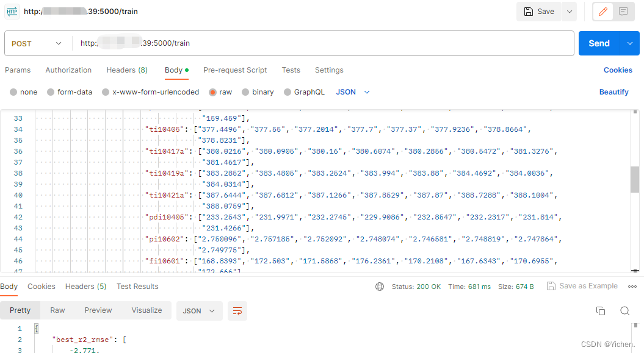Click the http://...39:5000/train tab title
Screen dimensions: 644x353
point(81,12)
